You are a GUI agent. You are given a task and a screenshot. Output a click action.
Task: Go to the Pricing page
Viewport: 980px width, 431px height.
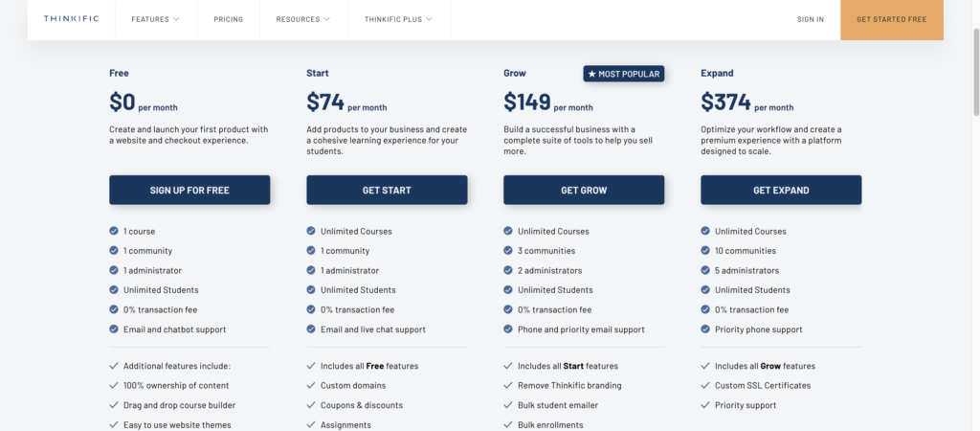coord(228,19)
